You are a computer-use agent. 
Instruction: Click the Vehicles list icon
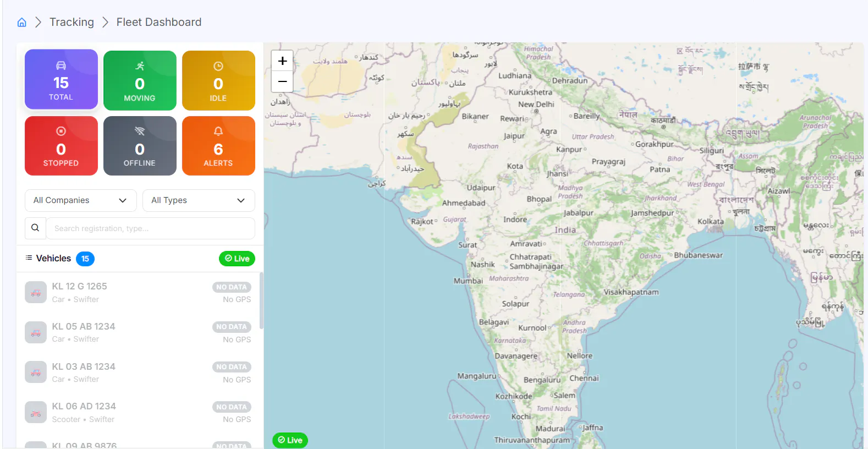(29, 258)
